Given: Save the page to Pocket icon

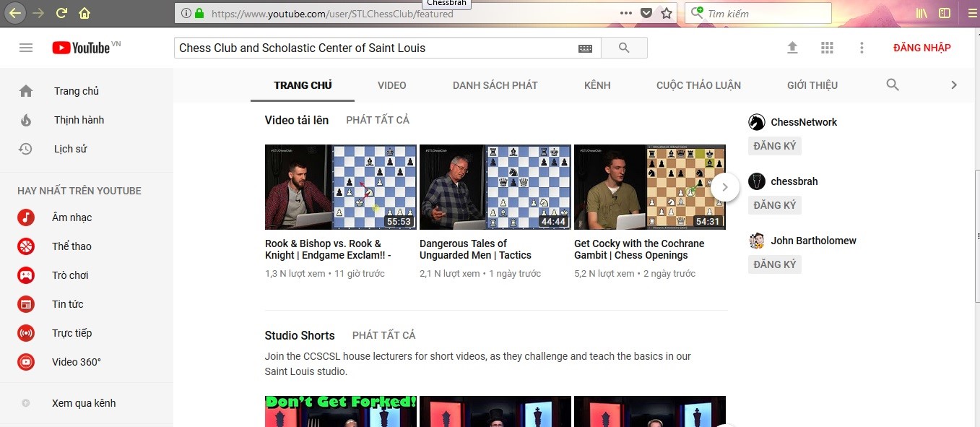Looking at the screenshot, I should (646, 14).
